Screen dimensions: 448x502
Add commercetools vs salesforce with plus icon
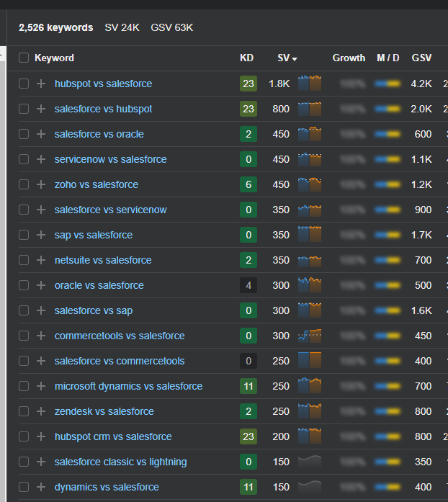tap(41, 336)
